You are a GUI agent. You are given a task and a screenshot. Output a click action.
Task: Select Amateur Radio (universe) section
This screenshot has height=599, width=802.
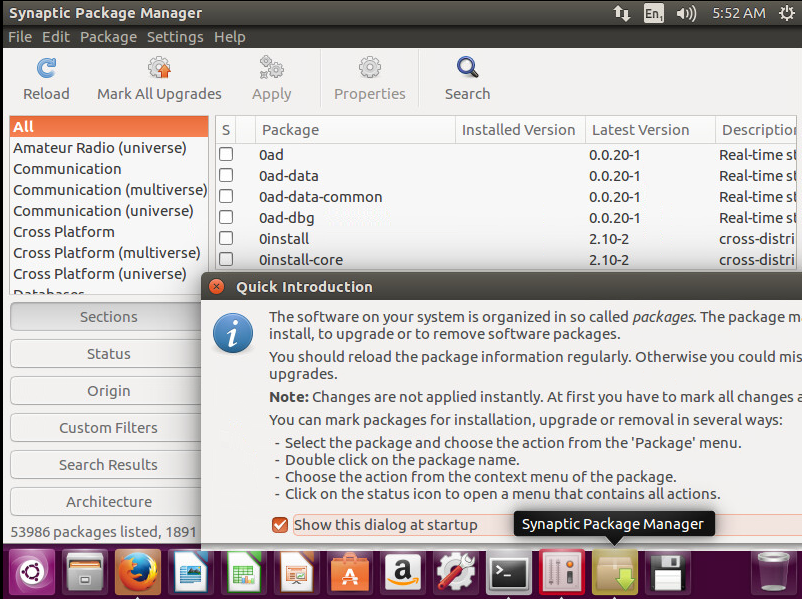pos(109,148)
